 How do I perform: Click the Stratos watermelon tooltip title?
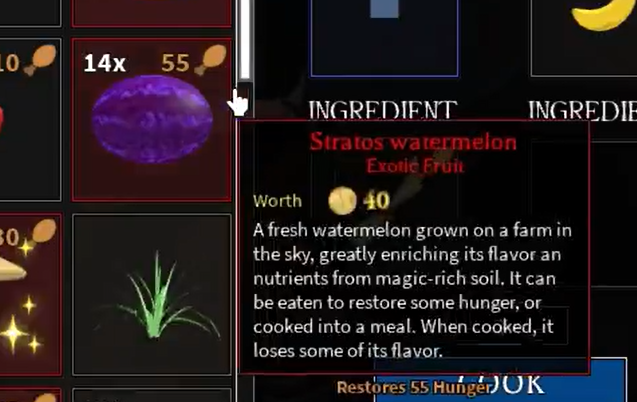[x=413, y=142]
